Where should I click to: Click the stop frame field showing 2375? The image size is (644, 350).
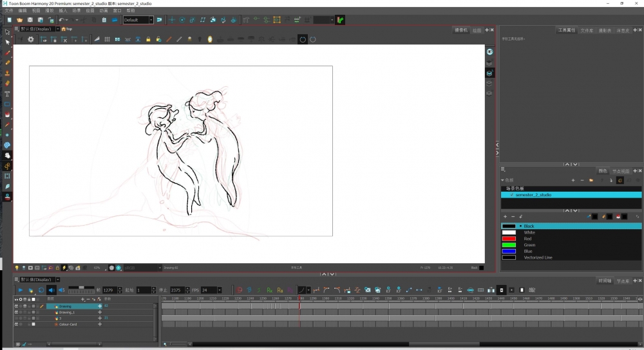click(177, 290)
